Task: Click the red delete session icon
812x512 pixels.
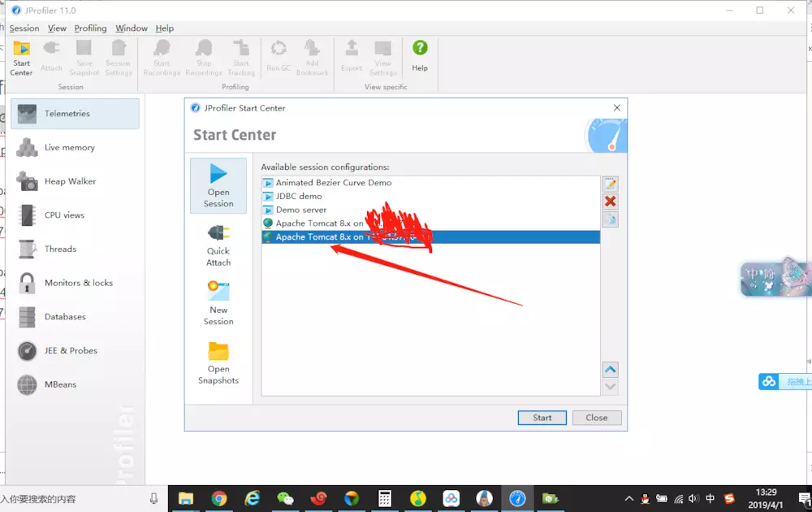Action: click(x=611, y=202)
